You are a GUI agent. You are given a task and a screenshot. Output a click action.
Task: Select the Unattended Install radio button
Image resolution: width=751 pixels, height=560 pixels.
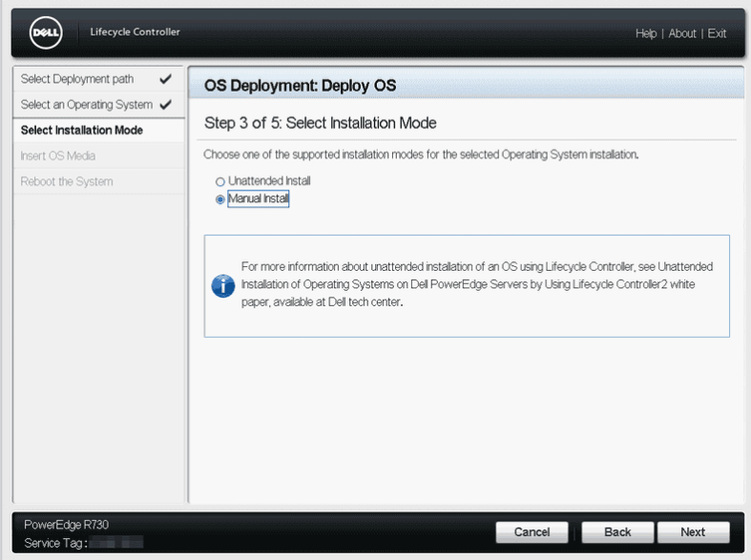[220, 181]
